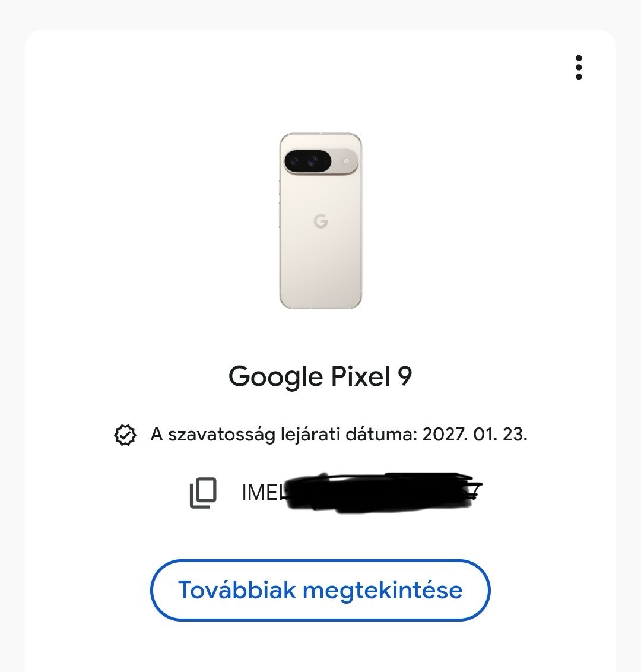Click the word 'szavatosság' in the warranty line

[x=221, y=435]
